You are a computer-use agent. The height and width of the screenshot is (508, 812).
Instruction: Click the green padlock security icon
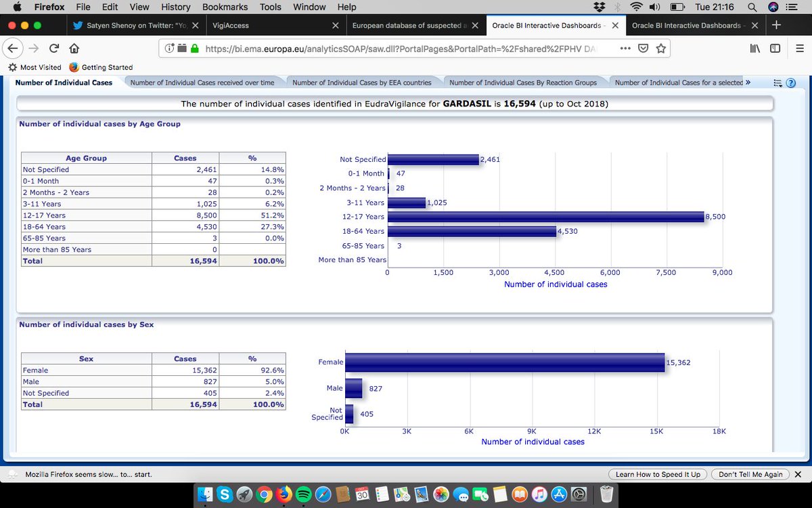click(195, 49)
